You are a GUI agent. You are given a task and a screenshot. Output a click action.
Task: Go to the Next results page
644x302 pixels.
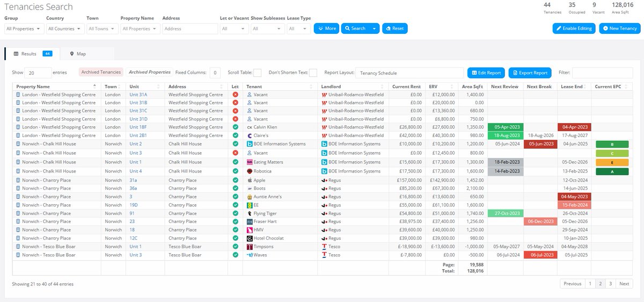(x=624, y=284)
